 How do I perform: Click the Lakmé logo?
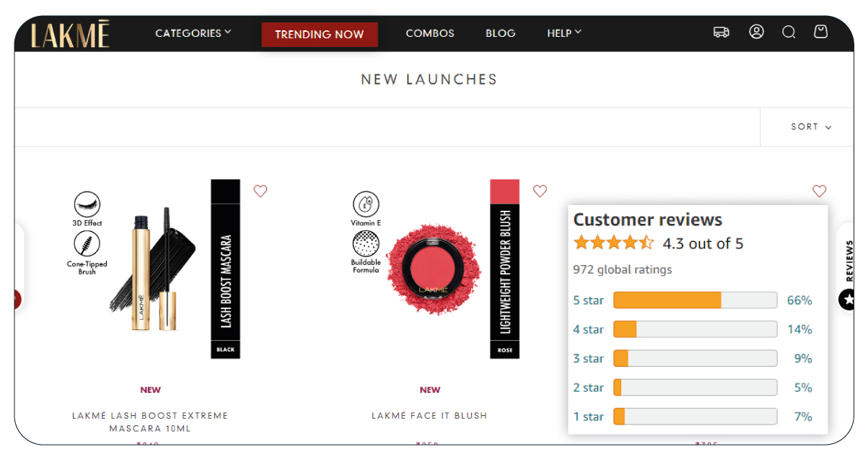[x=70, y=34]
